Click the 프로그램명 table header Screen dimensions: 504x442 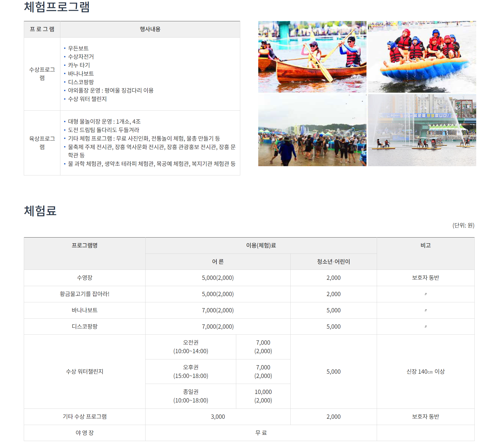[x=84, y=245]
